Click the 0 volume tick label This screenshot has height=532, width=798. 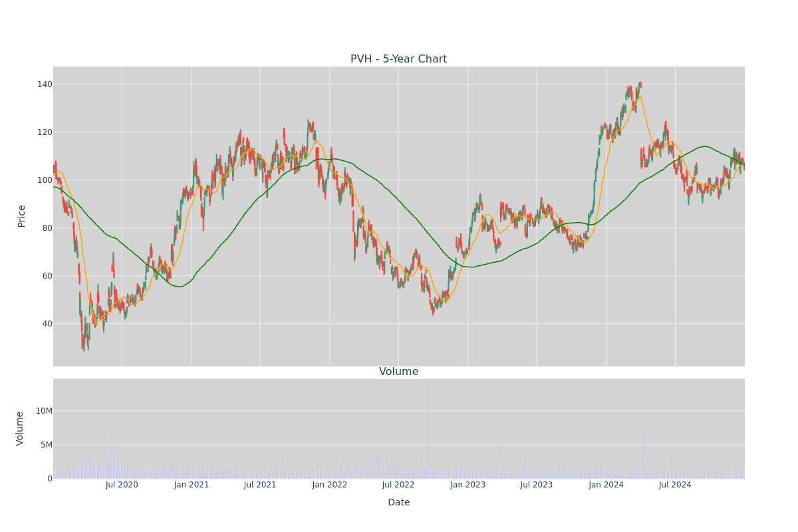[x=50, y=479]
